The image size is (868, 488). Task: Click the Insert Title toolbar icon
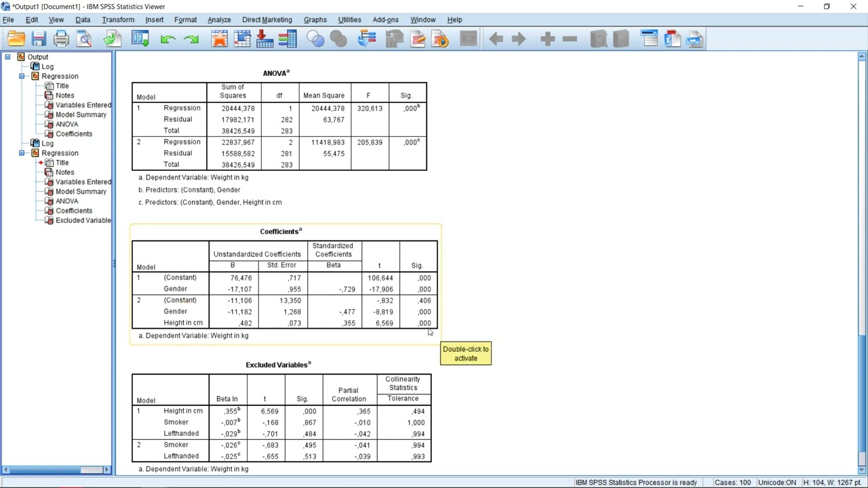pos(672,39)
